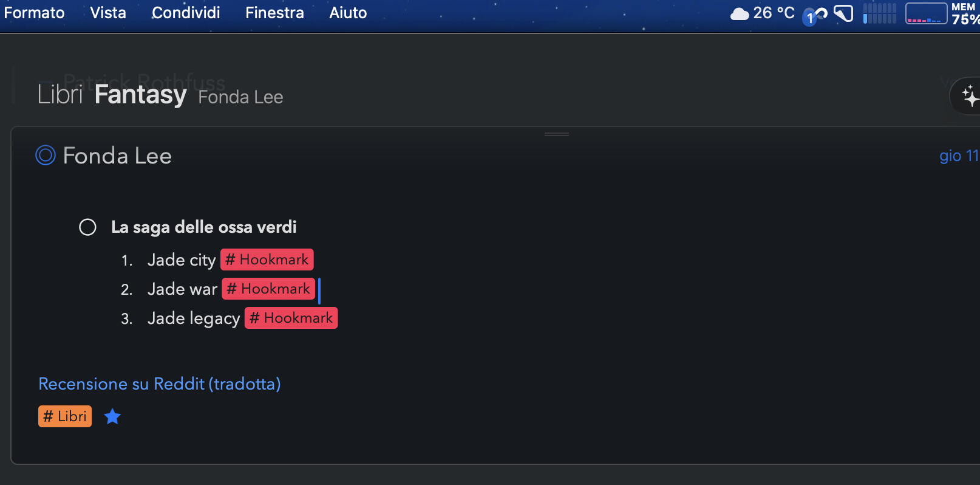Viewport: 980px width, 485px height.
Task: Go to Libri in the breadcrumb
Action: point(60,95)
